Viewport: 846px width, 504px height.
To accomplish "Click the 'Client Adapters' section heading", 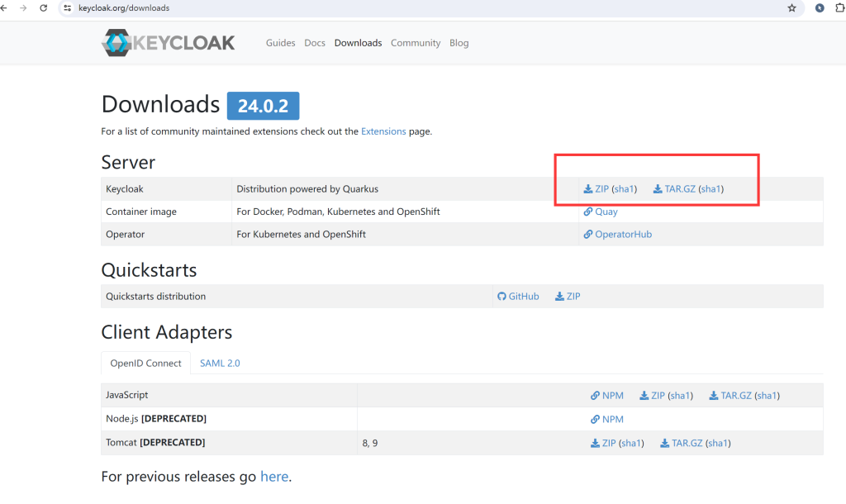I will (167, 332).
